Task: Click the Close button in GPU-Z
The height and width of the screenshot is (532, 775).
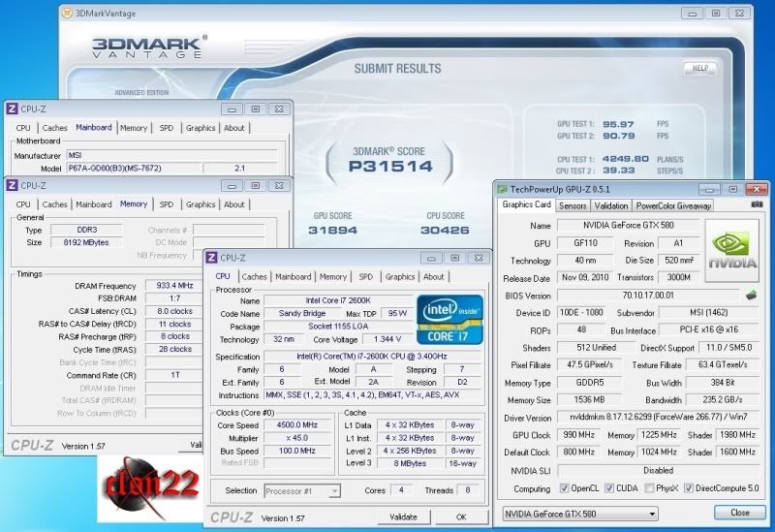Action: tap(740, 513)
